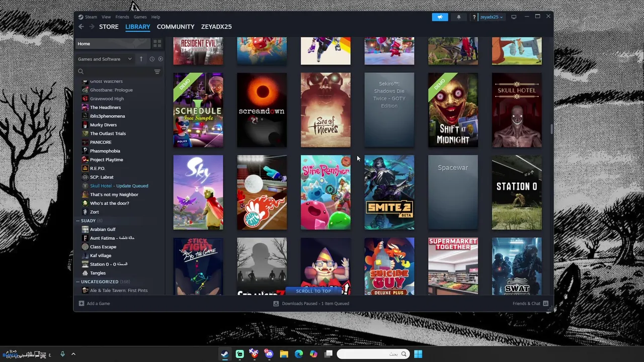
Task: Click the announcements megaphone icon
Action: [440, 17]
